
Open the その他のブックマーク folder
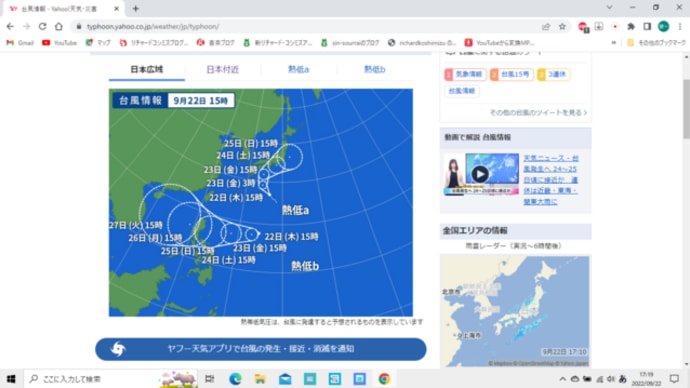656,43
